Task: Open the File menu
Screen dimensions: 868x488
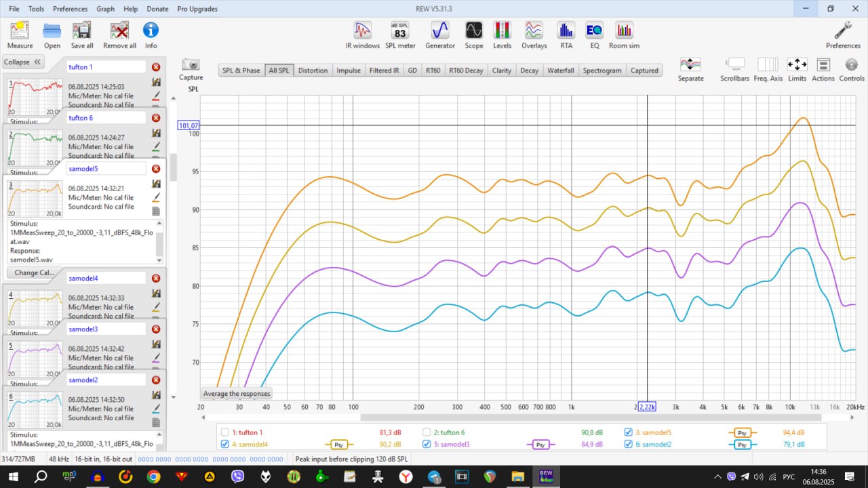Action: (x=14, y=9)
